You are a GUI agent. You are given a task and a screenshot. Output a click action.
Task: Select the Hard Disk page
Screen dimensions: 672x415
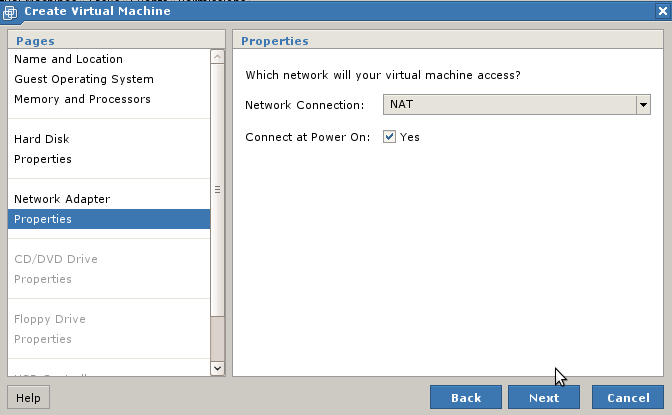tap(41, 139)
